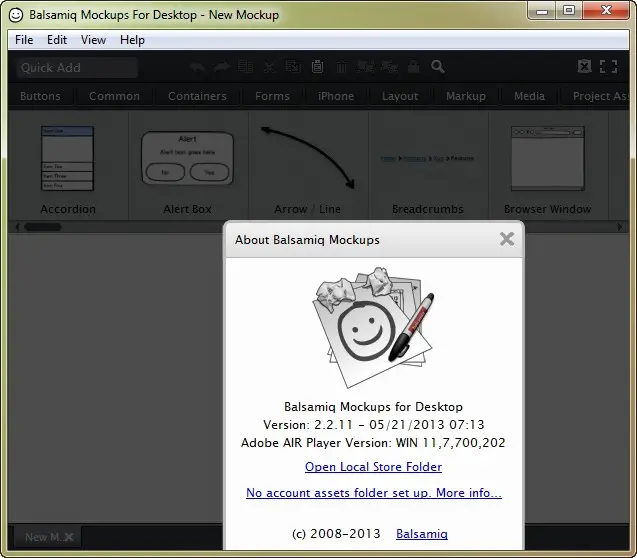Click the Paste clipboard icon
Image resolution: width=637 pixels, height=558 pixels.
[317, 67]
